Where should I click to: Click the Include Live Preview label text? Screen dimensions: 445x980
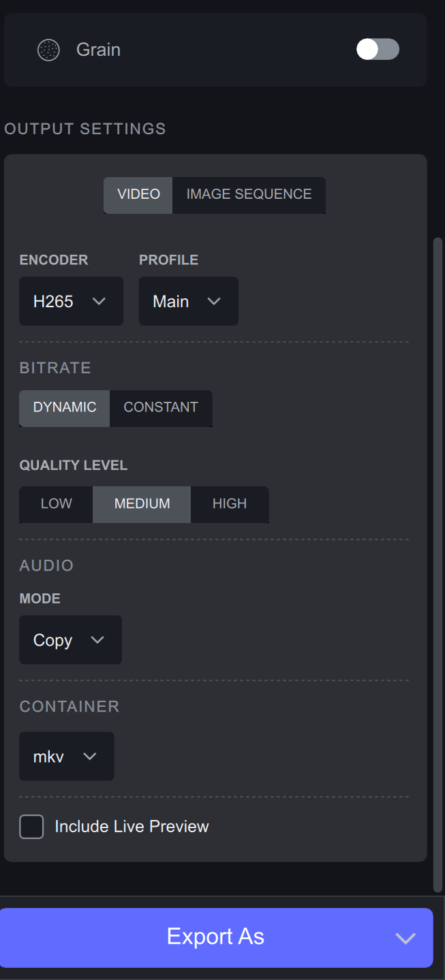132,827
